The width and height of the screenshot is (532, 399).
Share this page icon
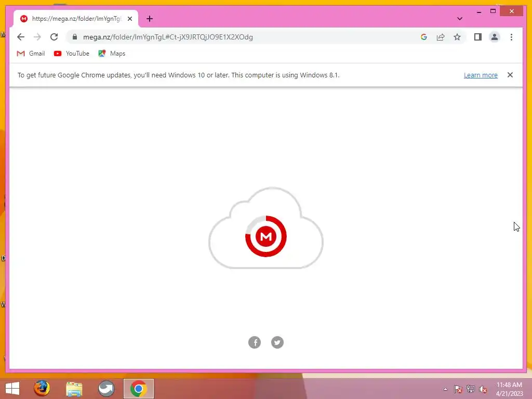[441, 37]
